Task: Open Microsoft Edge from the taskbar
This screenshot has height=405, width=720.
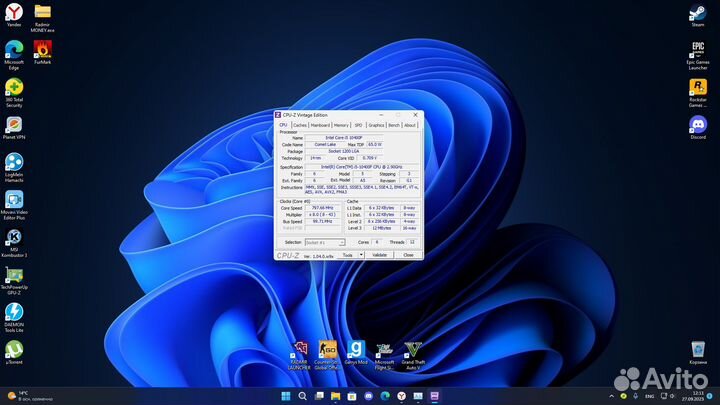Action: tap(385, 396)
